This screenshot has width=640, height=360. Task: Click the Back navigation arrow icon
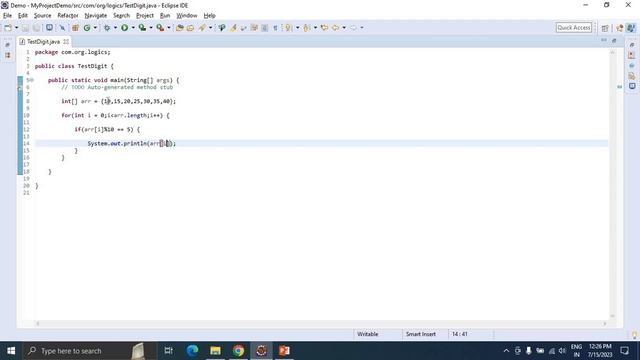(x=336, y=28)
